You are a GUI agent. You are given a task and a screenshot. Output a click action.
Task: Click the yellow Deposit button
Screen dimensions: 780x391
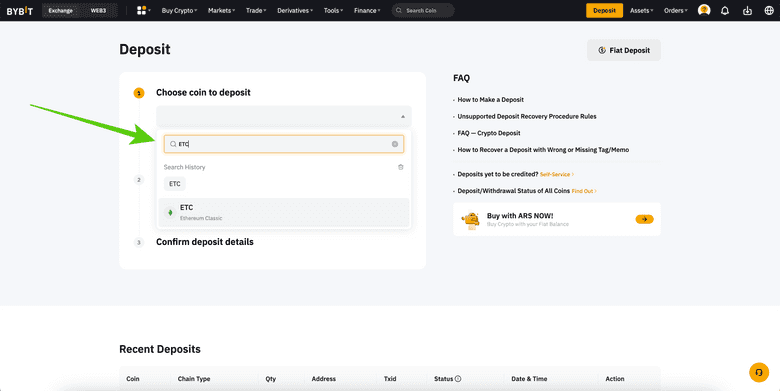[x=604, y=10]
